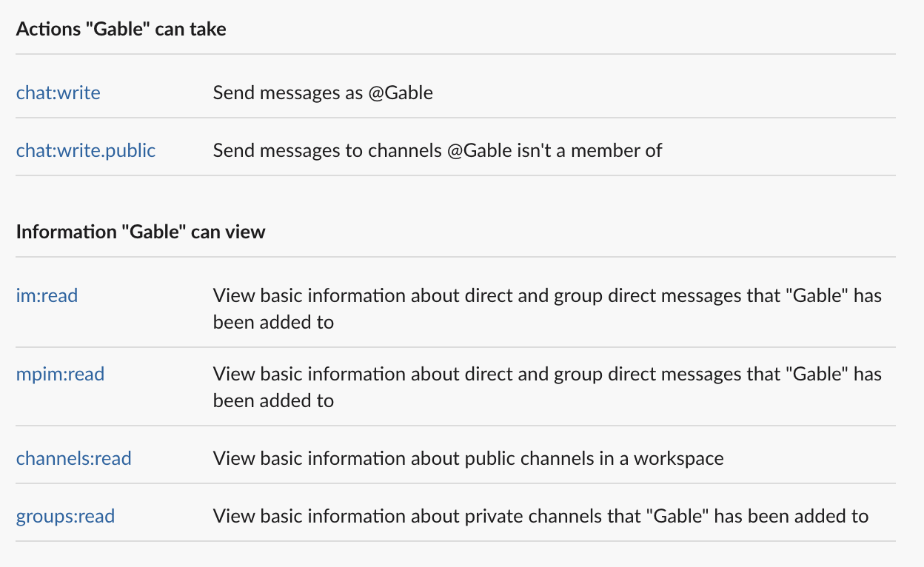Select the heading Information "Gable" can view
924x567 pixels.
click(x=141, y=232)
